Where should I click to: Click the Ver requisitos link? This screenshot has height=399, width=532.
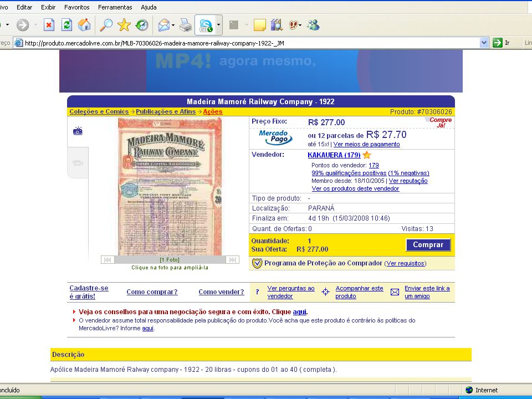(x=406, y=263)
